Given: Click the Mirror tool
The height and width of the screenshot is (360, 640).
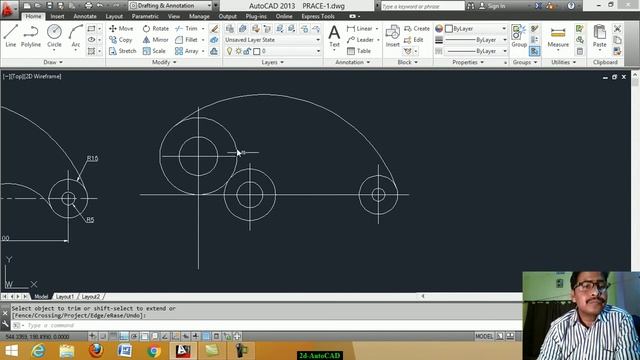Looking at the screenshot, I should point(156,40).
